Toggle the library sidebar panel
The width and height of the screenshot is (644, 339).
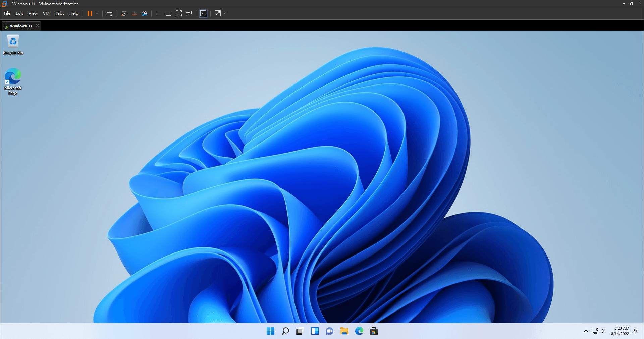pos(159,13)
